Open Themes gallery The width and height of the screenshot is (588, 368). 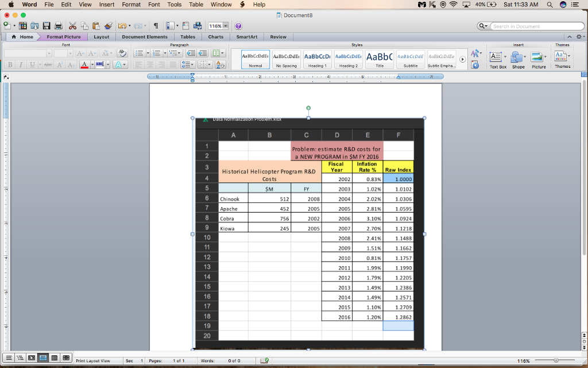563,60
